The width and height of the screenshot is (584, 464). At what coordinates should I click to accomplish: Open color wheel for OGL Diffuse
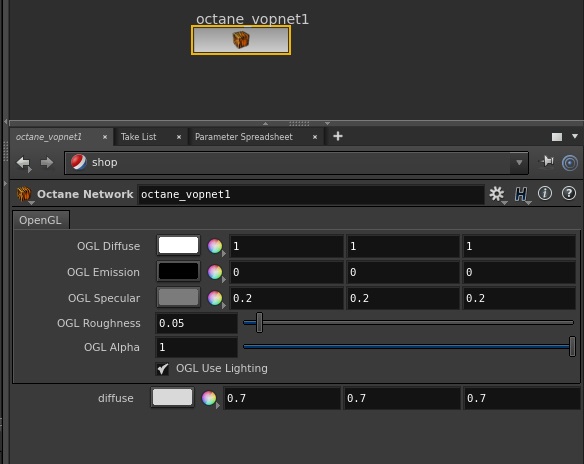pyautogui.click(x=215, y=246)
